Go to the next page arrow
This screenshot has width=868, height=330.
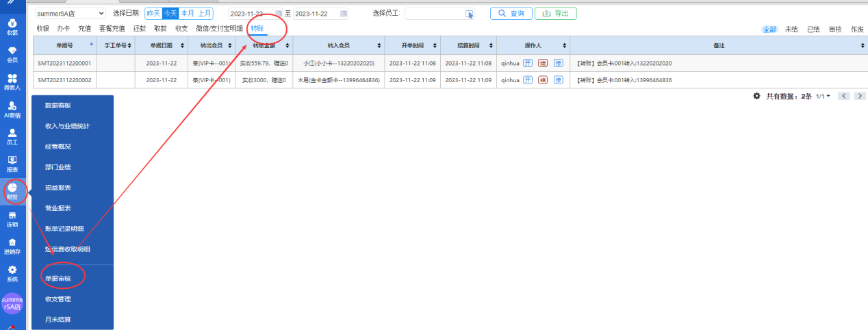point(860,96)
